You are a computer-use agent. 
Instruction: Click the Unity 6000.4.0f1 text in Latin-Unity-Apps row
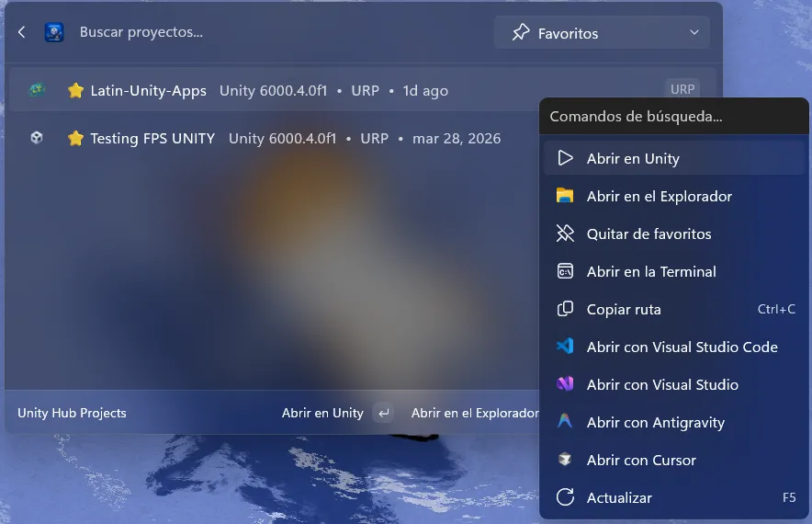pos(274,91)
